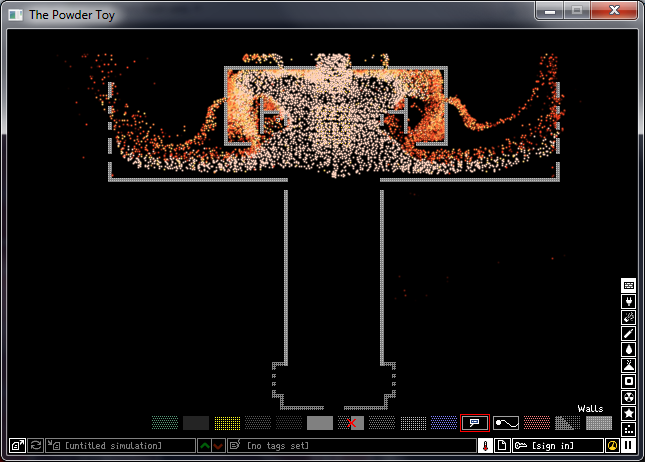This screenshot has height=462, width=645.
Task: Click the open simulation icon
Action: (x=17, y=446)
